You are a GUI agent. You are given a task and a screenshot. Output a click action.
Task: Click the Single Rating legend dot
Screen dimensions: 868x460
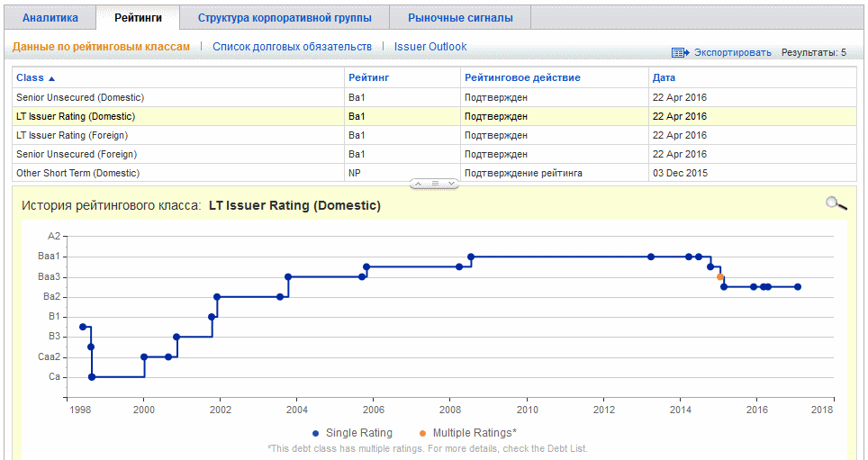point(315,432)
